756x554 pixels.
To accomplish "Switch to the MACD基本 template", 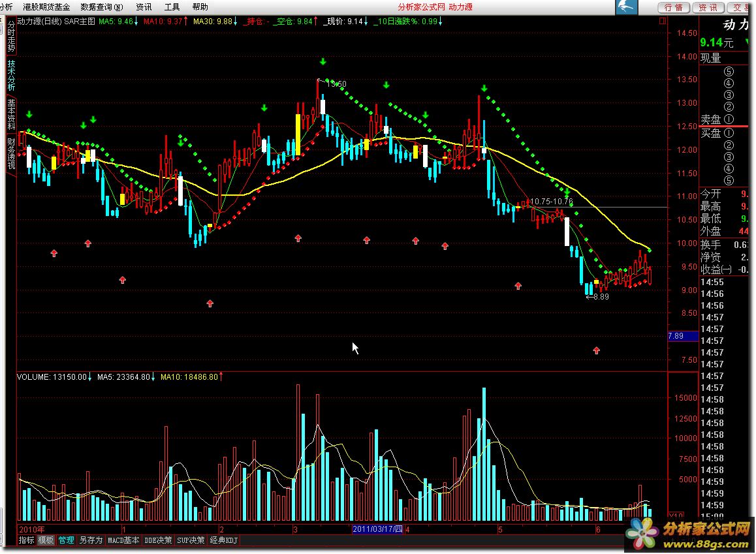I will point(123,540).
